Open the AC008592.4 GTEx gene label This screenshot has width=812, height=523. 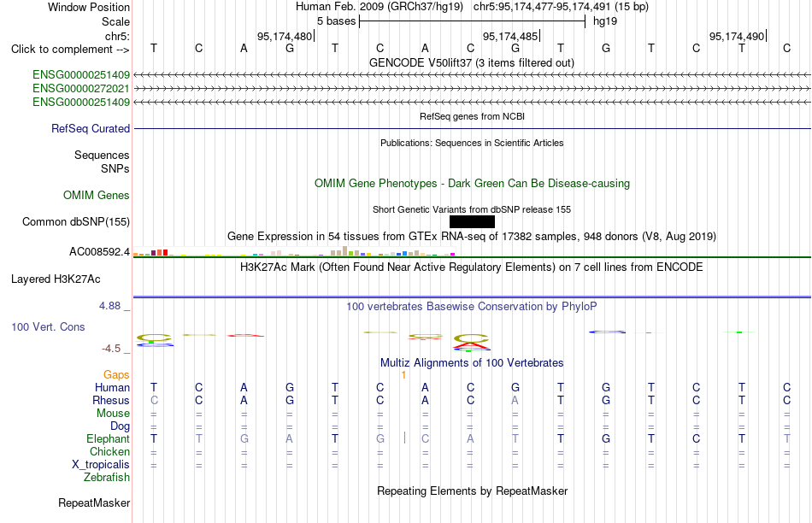pos(99,252)
